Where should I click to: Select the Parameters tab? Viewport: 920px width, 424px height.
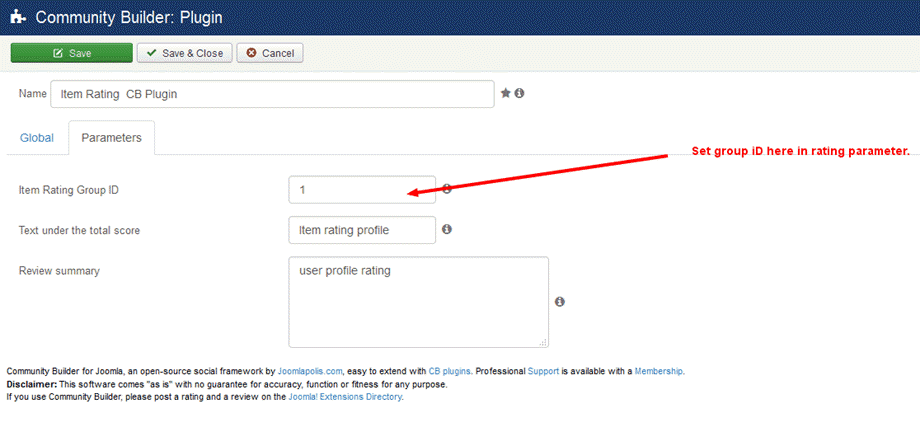pyautogui.click(x=111, y=138)
